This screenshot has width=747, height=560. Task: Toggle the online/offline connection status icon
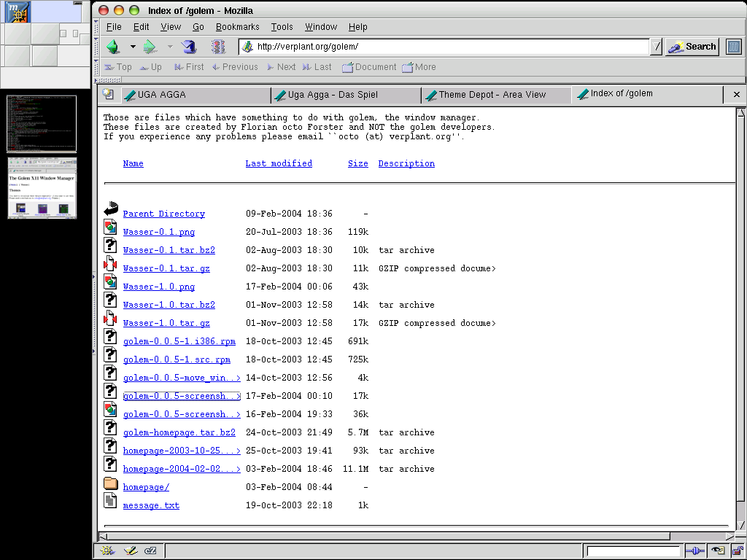coord(694,551)
